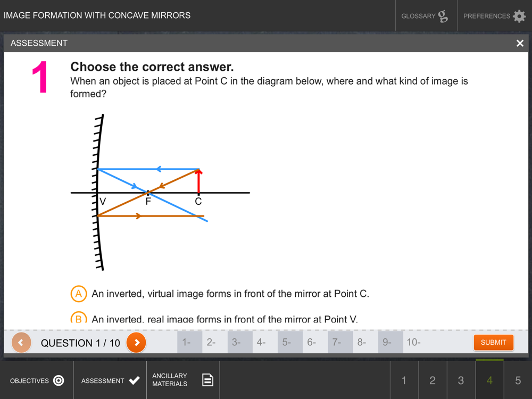
Task: Open Assessment checkmark icon
Action: (x=135, y=380)
